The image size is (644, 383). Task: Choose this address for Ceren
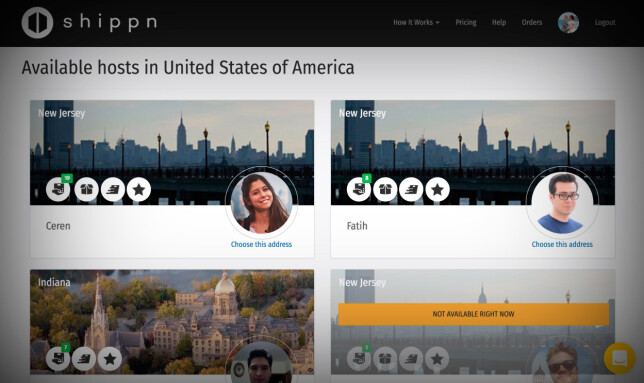pos(261,244)
